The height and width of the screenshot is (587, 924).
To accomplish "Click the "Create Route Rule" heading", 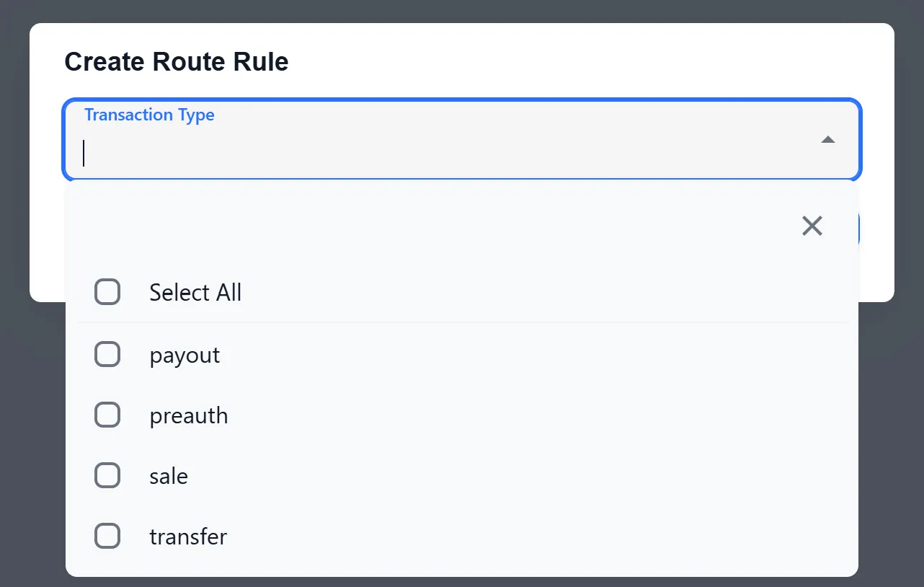I will point(177,62).
